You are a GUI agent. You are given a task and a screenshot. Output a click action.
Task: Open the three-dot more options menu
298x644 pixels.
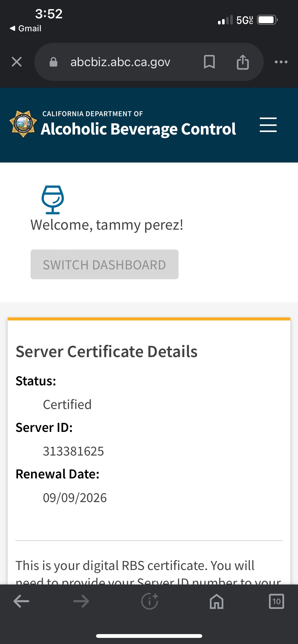tap(281, 62)
